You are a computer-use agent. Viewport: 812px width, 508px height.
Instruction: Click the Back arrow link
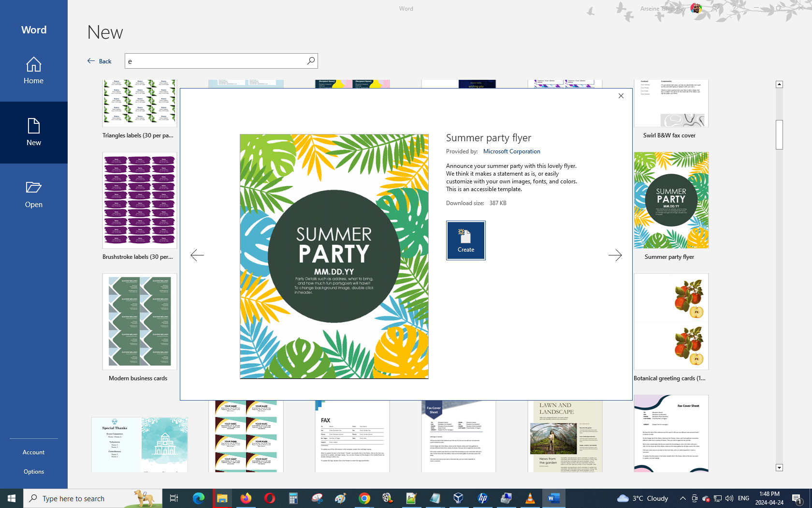(x=100, y=61)
